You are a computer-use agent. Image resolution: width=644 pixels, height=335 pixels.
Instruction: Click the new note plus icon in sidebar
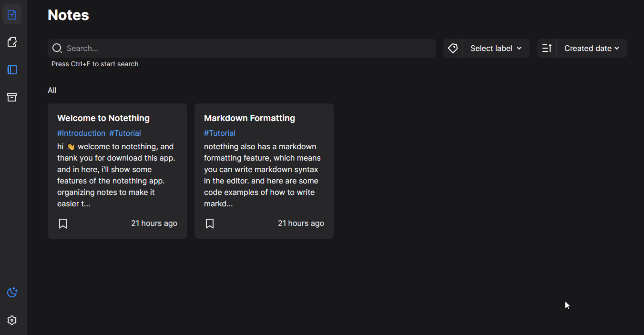point(12,15)
